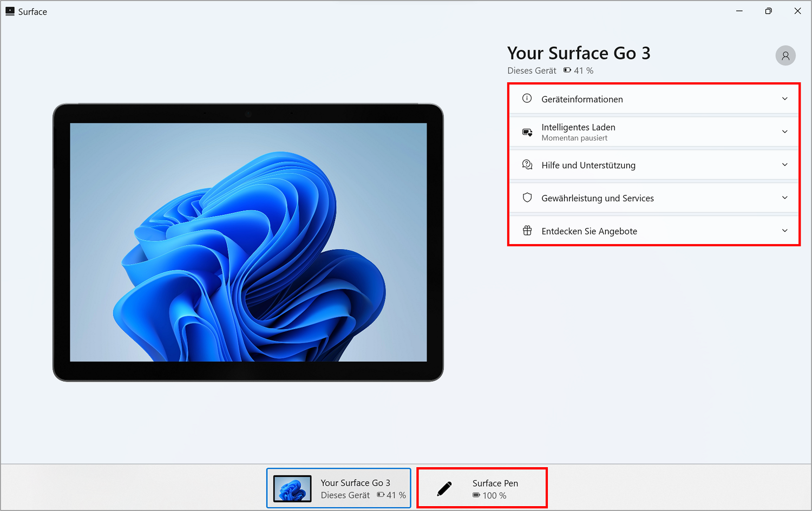Viewport: 812px width, 511px height.
Task: Click the Dieses Gerät text under the heading
Action: click(x=532, y=70)
